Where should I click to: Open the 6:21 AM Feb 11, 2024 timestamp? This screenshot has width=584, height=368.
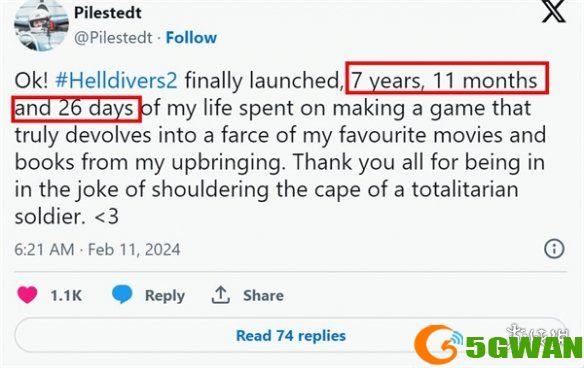pyautogui.click(x=97, y=249)
